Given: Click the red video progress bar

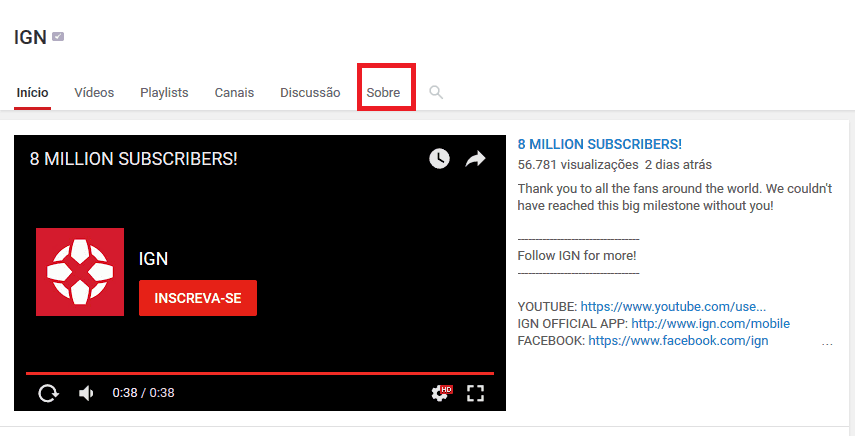Looking at the screenshot, I should 260,373.
